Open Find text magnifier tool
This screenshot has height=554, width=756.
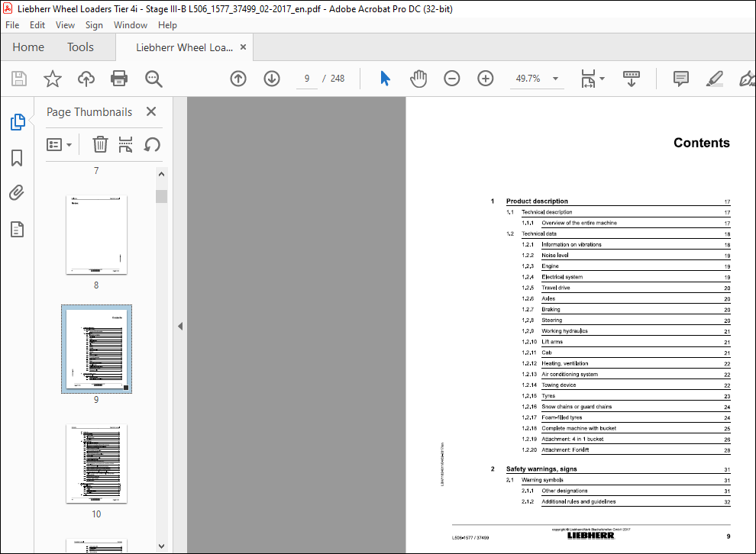(x=153, y=79)
